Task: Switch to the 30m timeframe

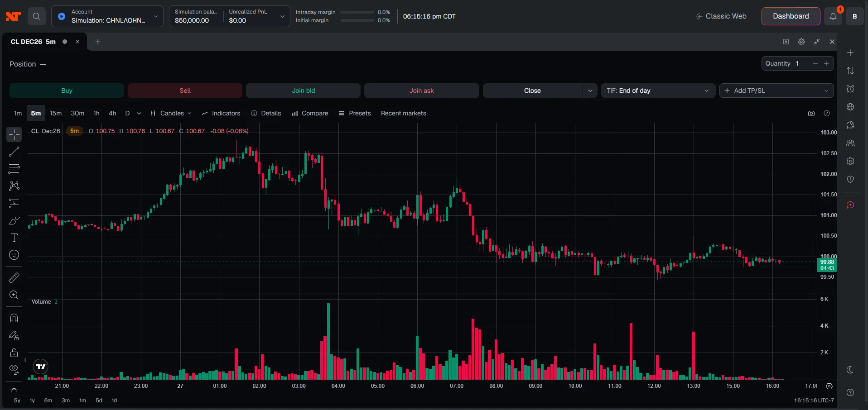Action: click(77, 113)
